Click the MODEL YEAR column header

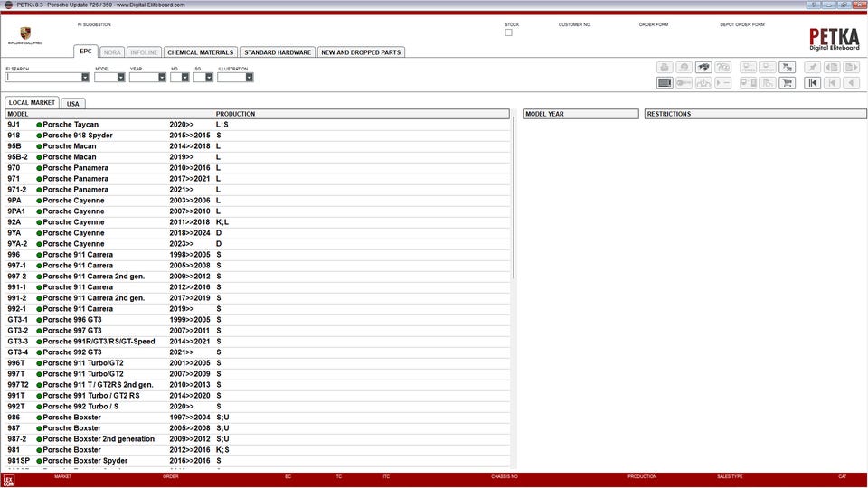[580, 114]
